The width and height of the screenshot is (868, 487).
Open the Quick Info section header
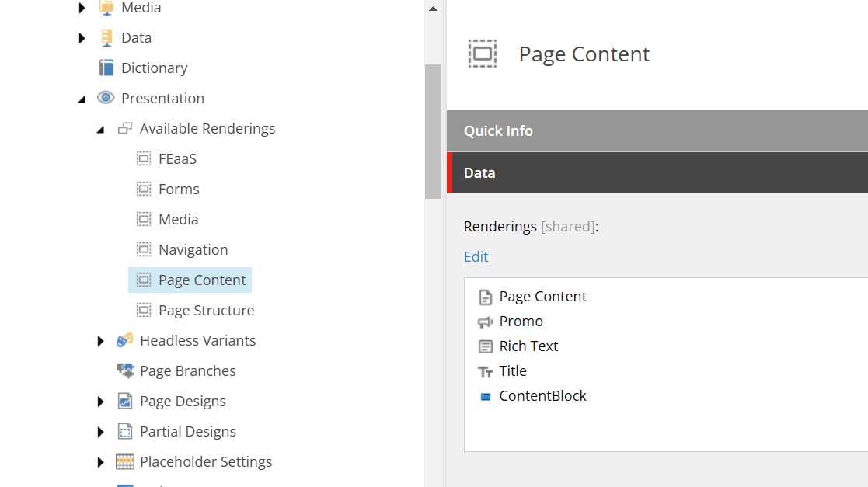tap(657, 131)
